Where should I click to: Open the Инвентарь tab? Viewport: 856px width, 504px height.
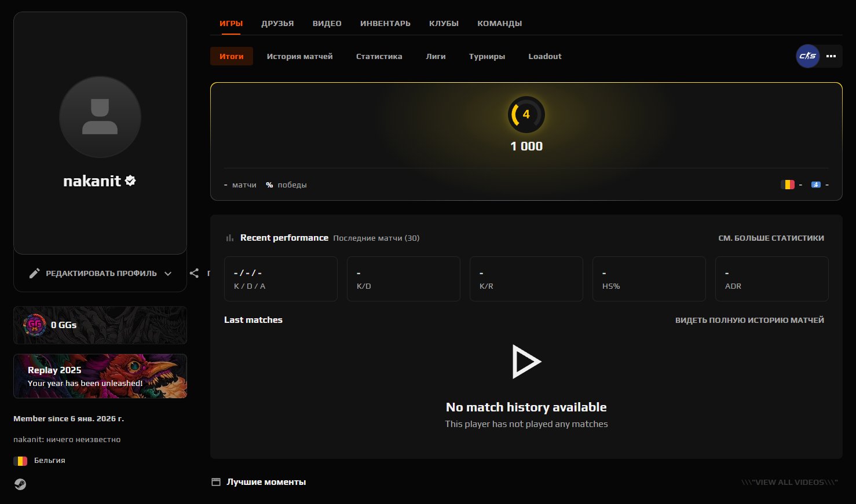coord(385,24)
